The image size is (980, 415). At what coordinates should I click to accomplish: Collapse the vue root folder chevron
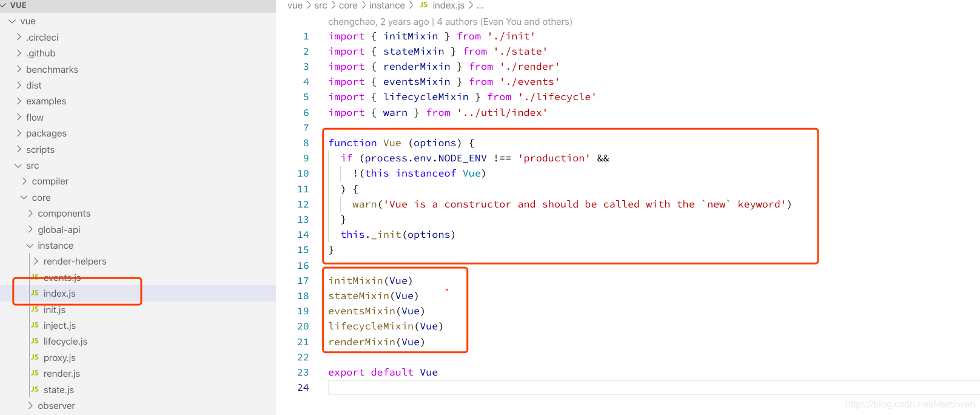pyautogui.click(x=13, y=21)
